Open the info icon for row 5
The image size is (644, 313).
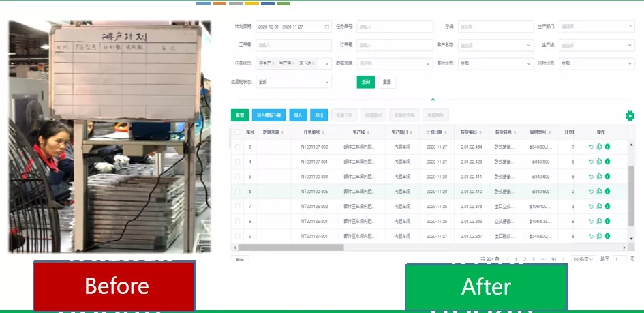coord(607,176)
